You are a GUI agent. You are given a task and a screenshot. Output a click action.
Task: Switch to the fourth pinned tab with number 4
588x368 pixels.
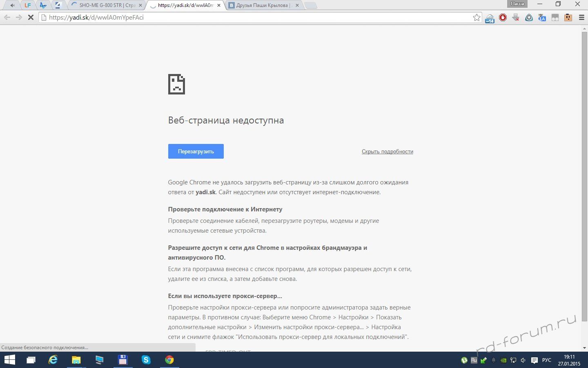(x=58, y=5)
